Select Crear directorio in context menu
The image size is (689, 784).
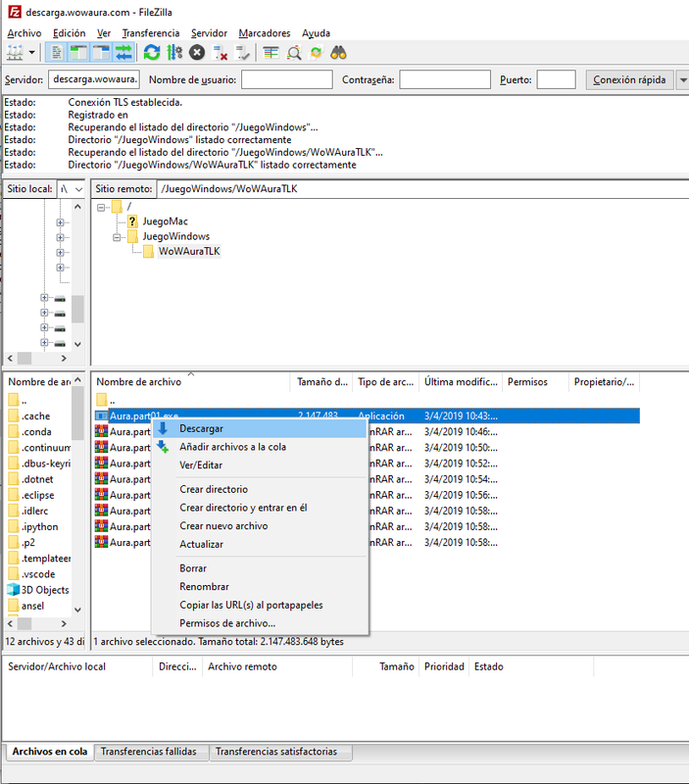pyautogui.click(x=260, y=489)
